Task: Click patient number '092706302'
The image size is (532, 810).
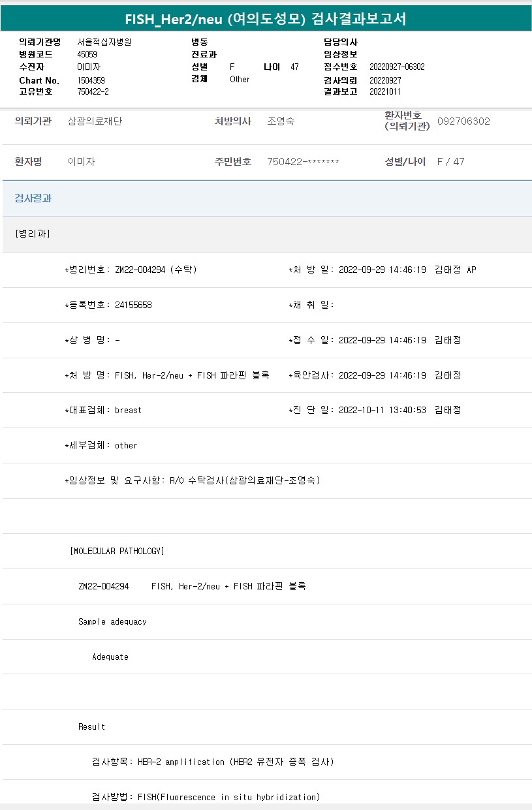Action: [463, 121]
